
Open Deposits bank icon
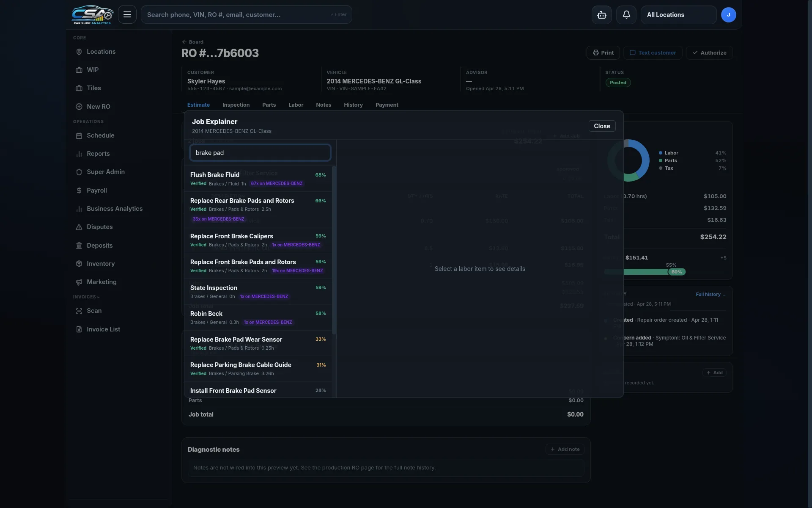pyautogui.click(x=79, y=246)
